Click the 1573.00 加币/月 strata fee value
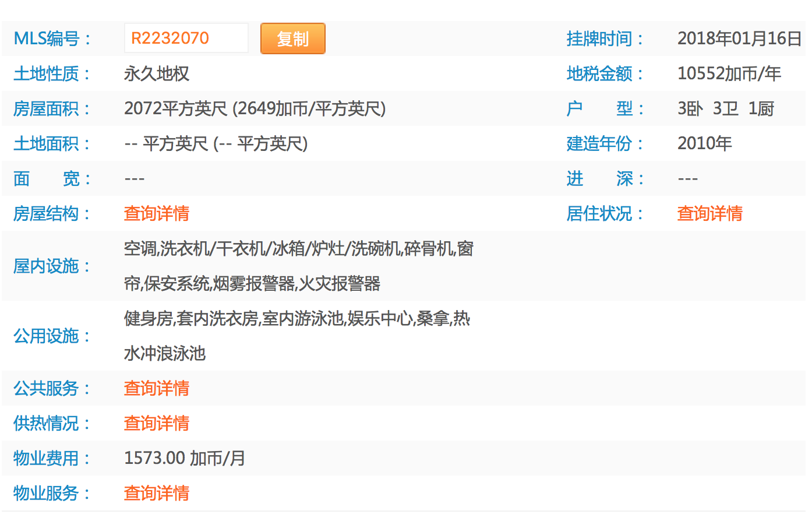Viewport: 812px width, 514px height. click(184, 458)
